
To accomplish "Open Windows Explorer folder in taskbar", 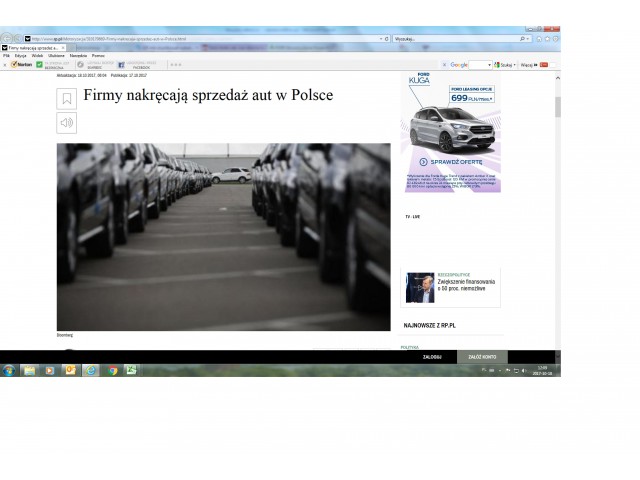I will (30, 370).
